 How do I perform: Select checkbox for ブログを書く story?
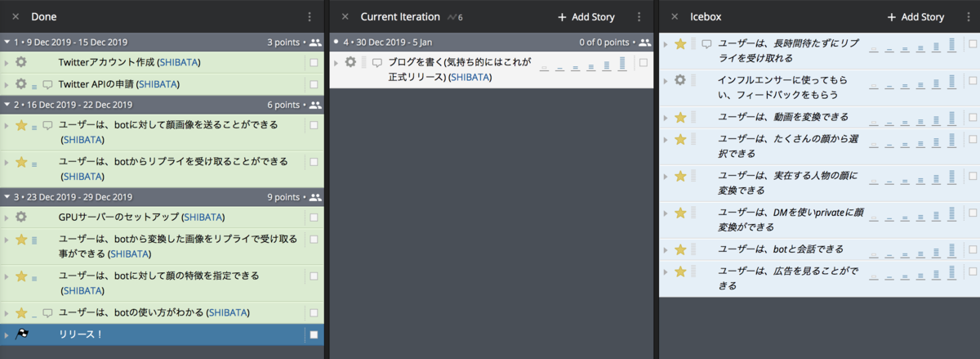(644, 62)
